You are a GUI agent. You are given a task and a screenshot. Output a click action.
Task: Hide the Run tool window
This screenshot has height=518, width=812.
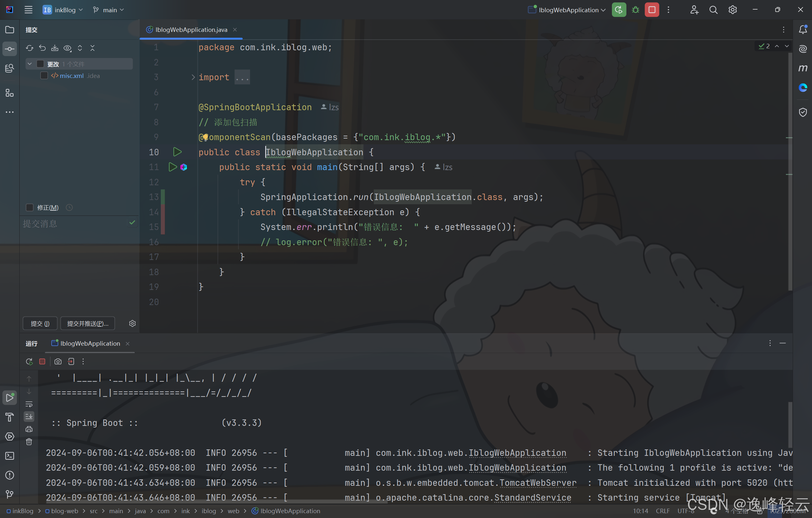(x=783, y=343)
